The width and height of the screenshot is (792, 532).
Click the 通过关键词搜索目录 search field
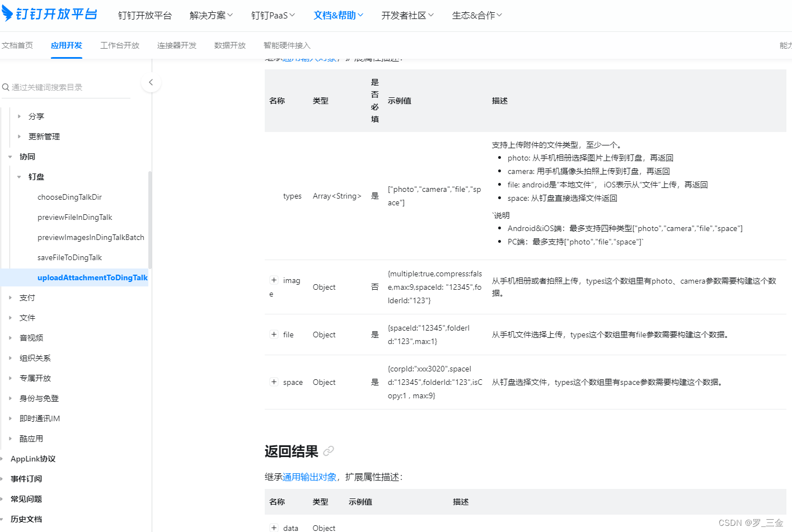pos(66,87)
